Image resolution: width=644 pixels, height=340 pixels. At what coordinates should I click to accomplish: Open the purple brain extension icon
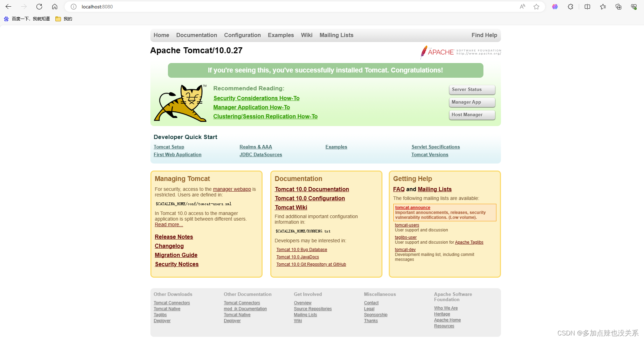[x=555, y=7]
